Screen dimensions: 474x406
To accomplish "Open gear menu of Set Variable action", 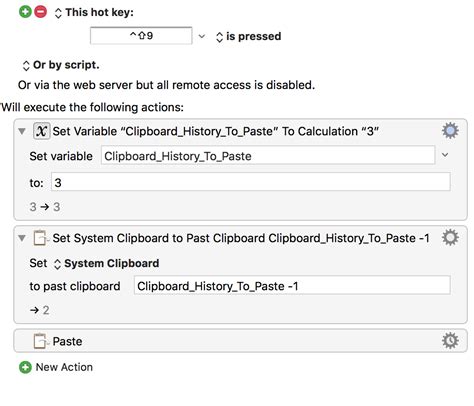I will coord(450,131).
